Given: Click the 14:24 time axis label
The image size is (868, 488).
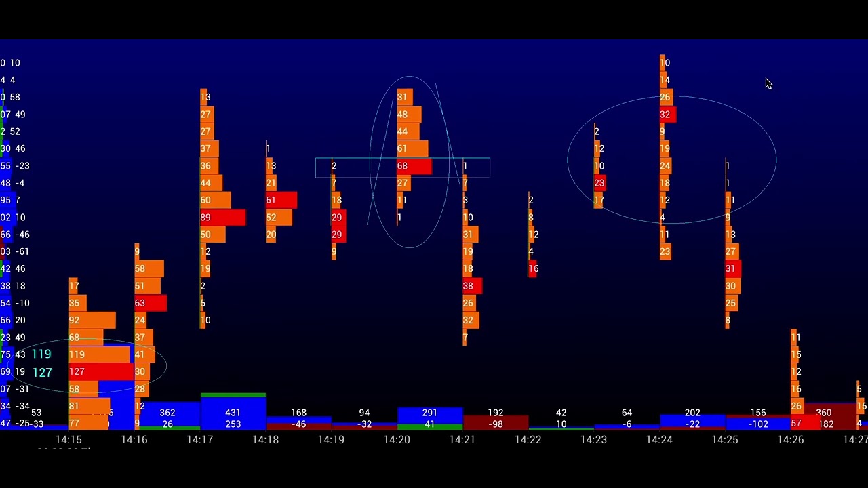Looking at the screenshot, I should [x=659, y=440].
